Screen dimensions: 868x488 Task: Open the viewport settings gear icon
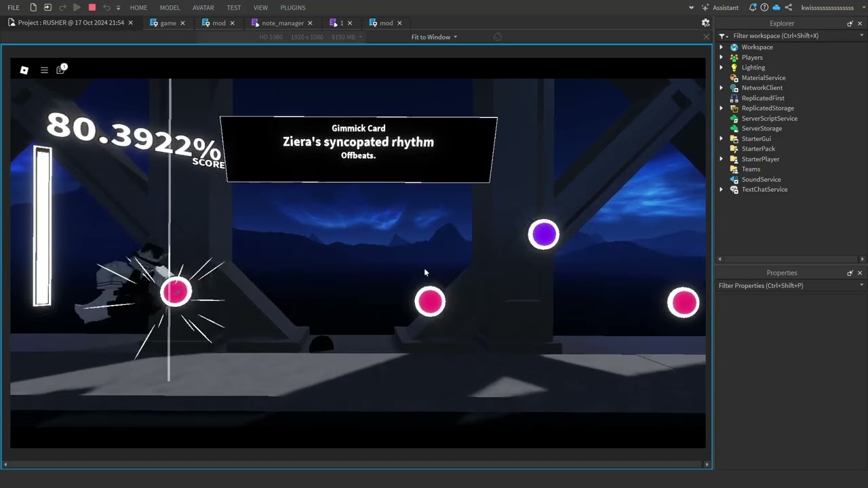[705, 23]
